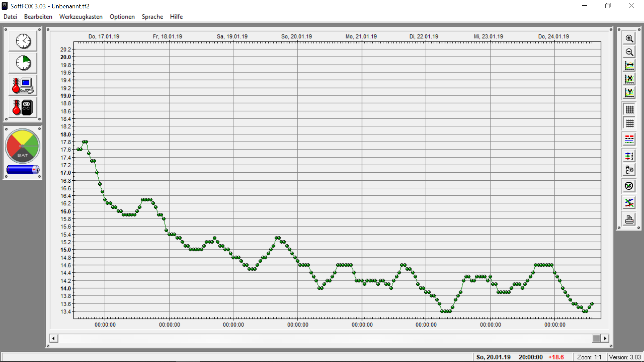Open the Datei menu
The width and height of the screenshot is (644, 362).
10,17
